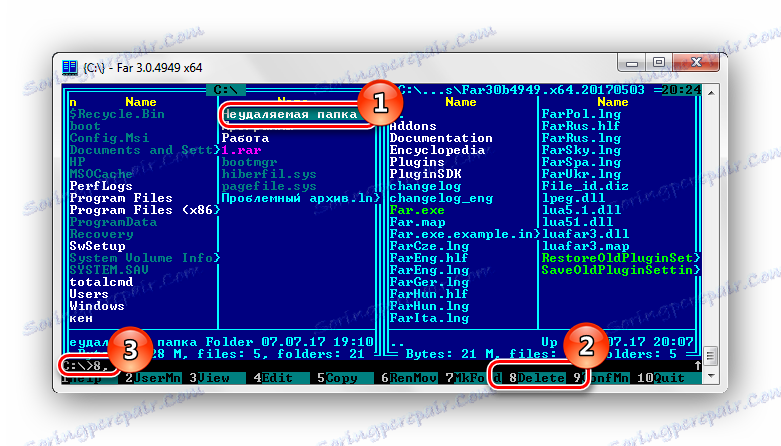Select the changelog_eng file
This screenshot has width=781, height=446.
pos(441,198)
